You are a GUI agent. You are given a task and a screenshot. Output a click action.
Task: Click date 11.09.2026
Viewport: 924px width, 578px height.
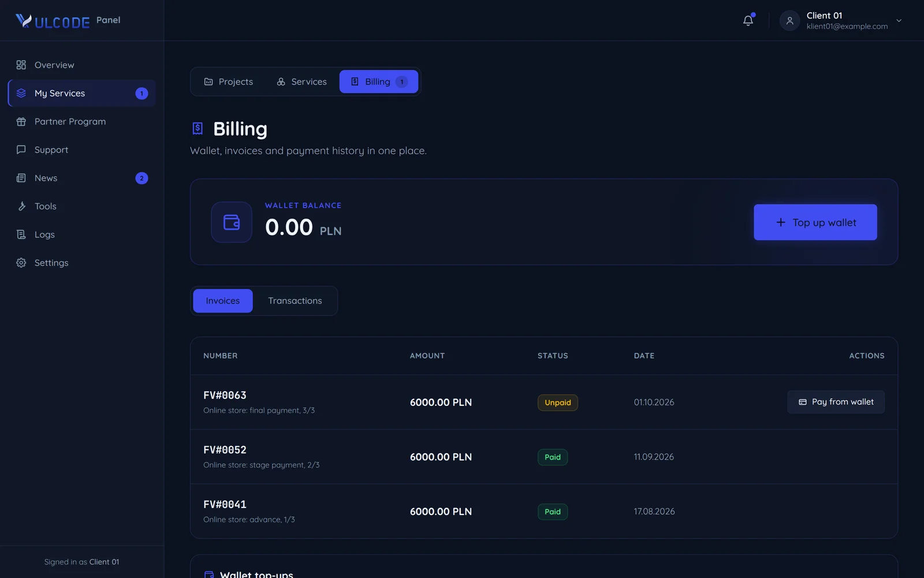[x=654, y=457]
